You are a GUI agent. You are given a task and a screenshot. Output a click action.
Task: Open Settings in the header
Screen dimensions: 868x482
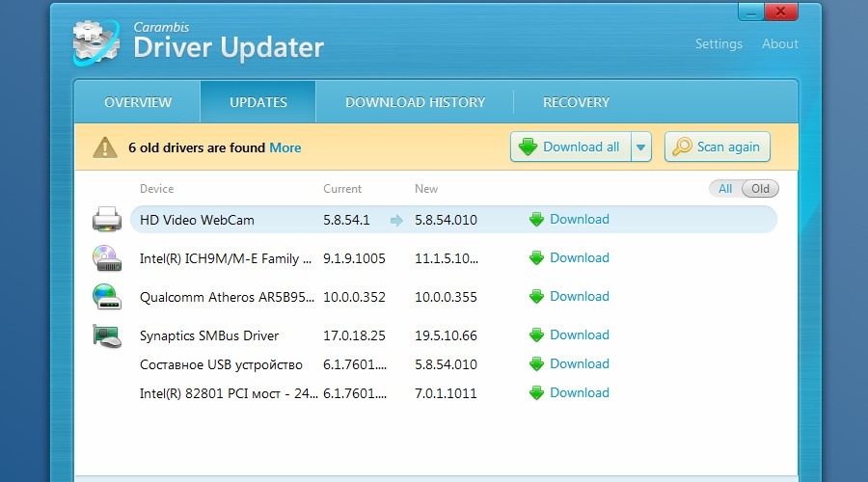tap(719, 43)
